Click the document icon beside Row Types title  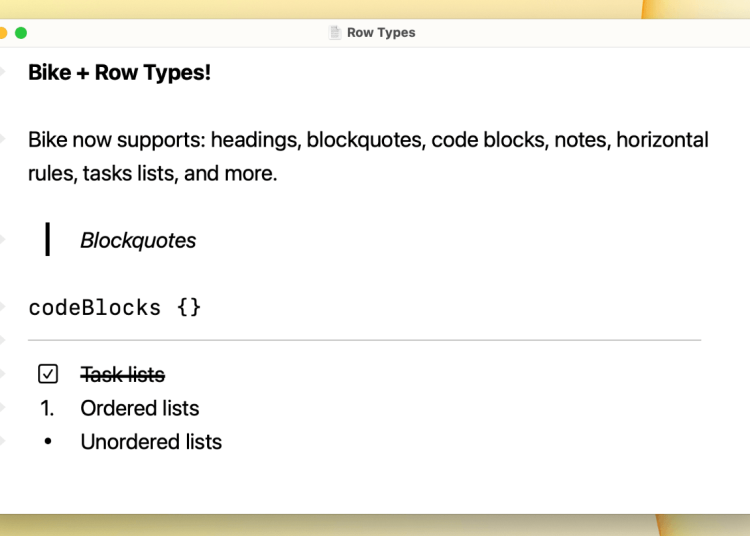[x=335, y=33]
